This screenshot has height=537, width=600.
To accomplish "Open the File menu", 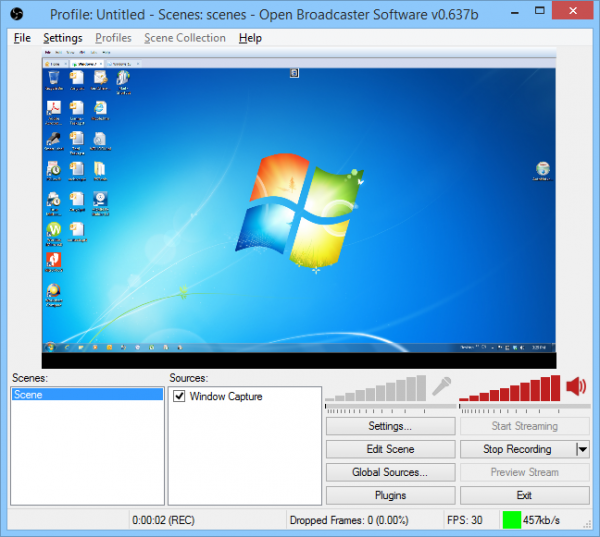I will 22,38.
